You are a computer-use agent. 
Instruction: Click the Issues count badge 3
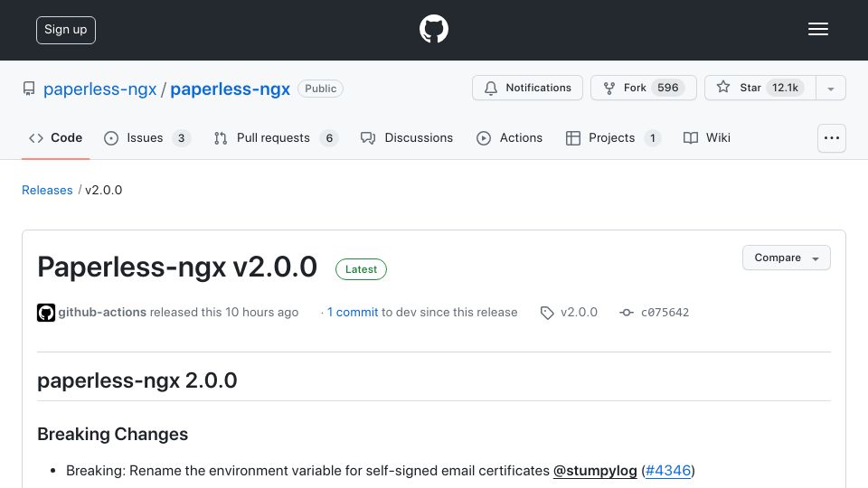181,138
